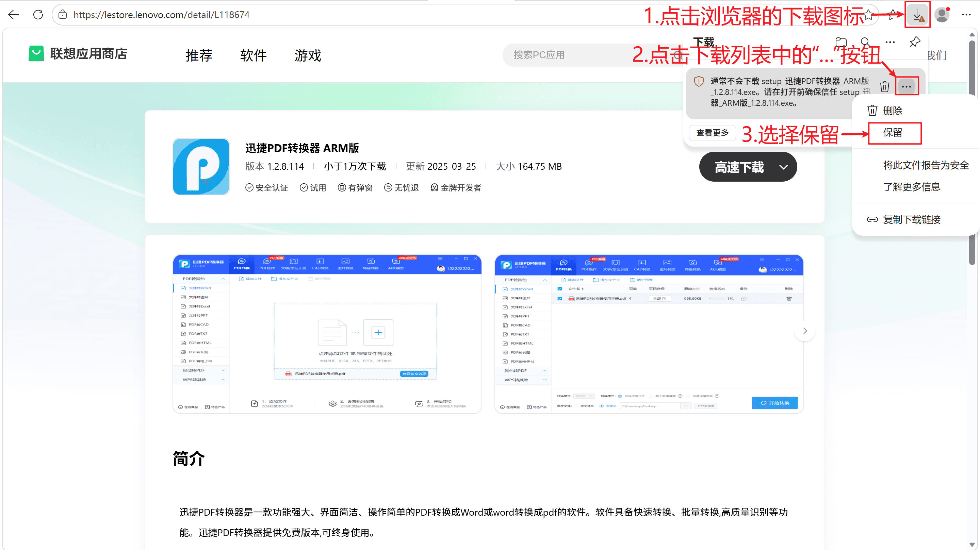The width and height of the screenshot is (980, 550).
Task: Open the 软件 tab
Action: tap(254, 55)
